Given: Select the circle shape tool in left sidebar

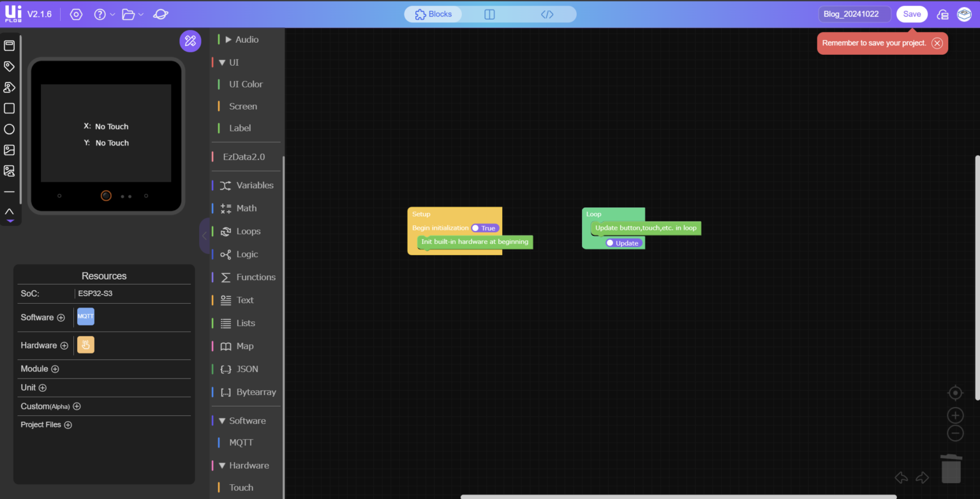Looking at the screenshot, I should coord(10,129).
